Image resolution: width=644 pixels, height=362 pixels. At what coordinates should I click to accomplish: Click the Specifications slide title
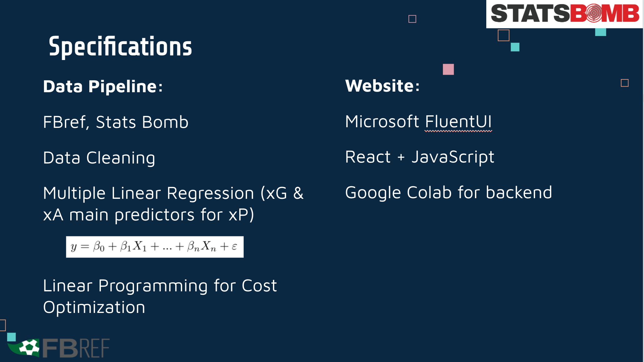pos(120,47)
